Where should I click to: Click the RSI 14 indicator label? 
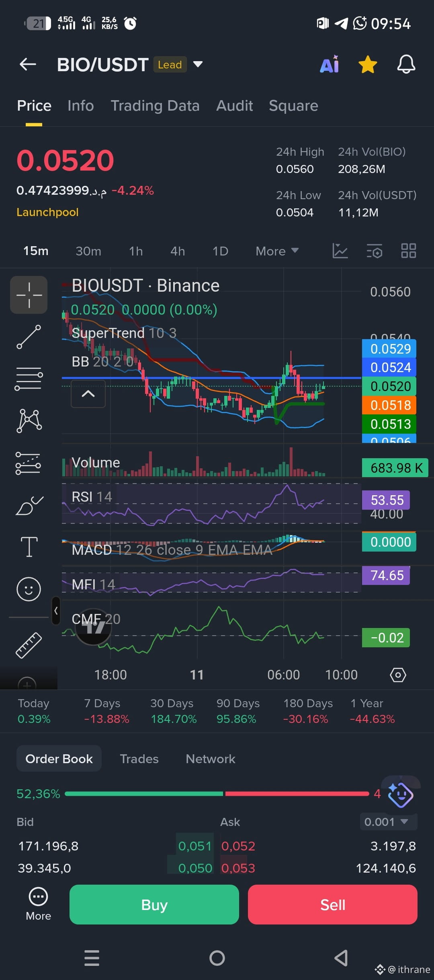click(92, 497)
